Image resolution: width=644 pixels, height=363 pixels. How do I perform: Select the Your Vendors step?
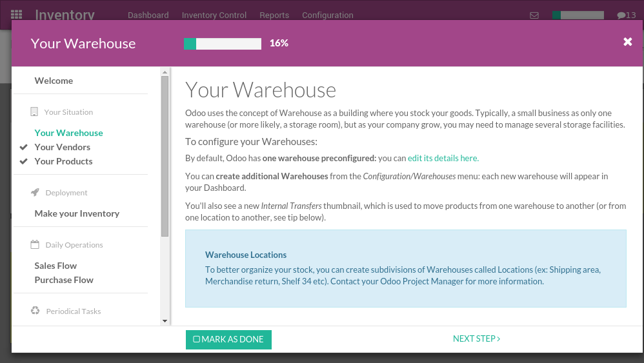[63, 147]
